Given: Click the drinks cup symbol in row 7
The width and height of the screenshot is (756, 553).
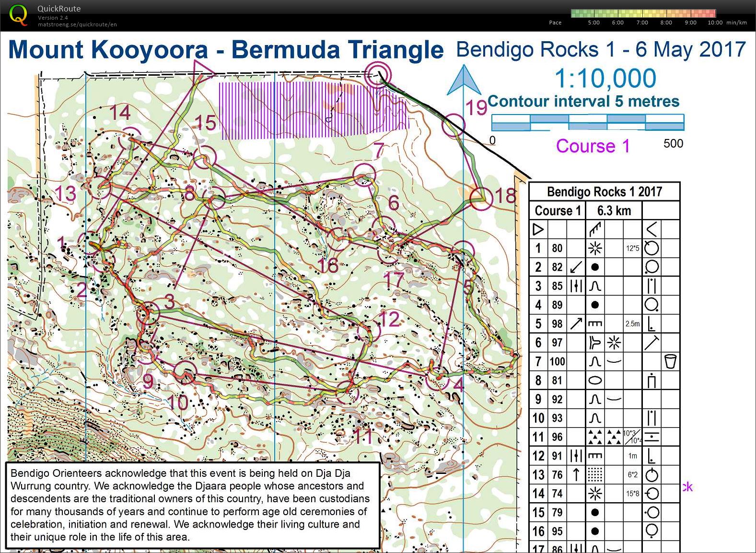Looking at the screenshot, I should tap(670, 361).
